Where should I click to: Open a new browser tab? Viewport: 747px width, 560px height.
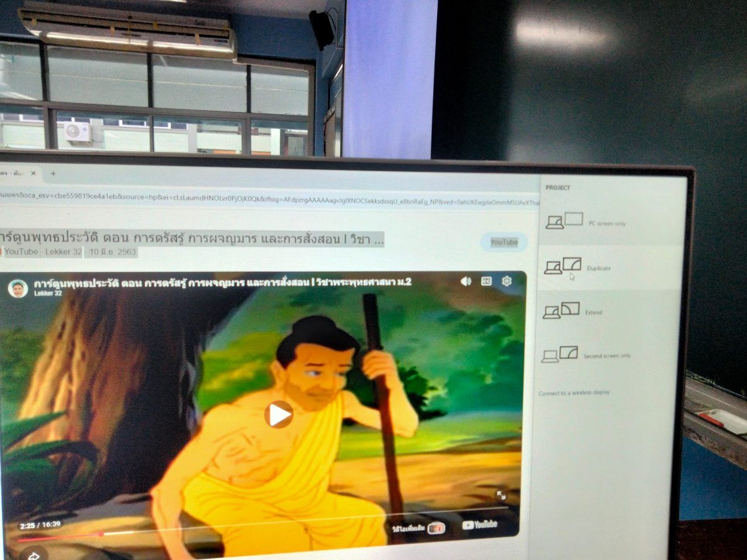click(x=53, y=174)
